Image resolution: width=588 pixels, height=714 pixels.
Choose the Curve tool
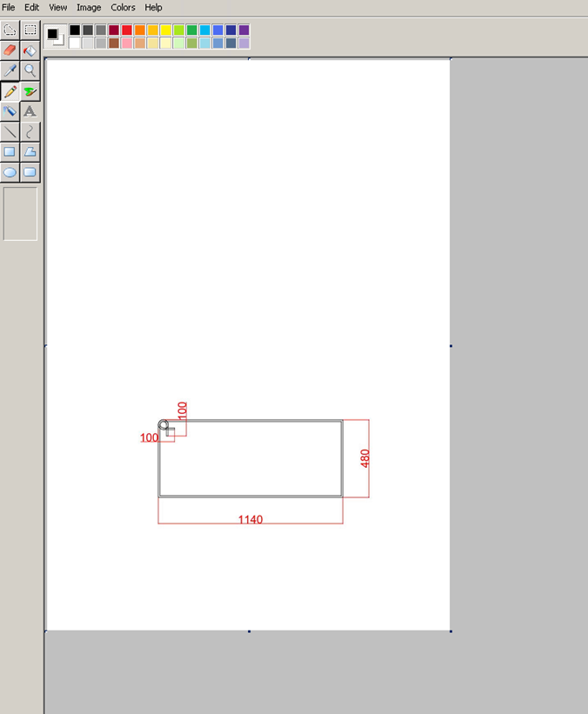30,131
